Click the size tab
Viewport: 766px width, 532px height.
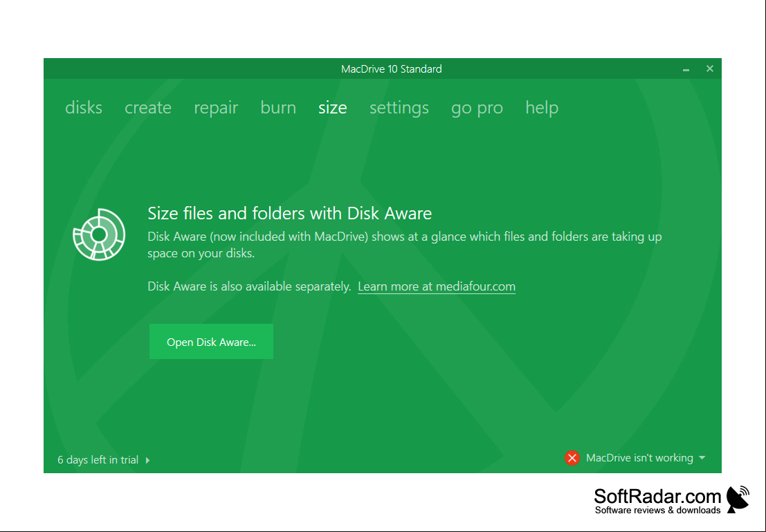pos(333,107)
